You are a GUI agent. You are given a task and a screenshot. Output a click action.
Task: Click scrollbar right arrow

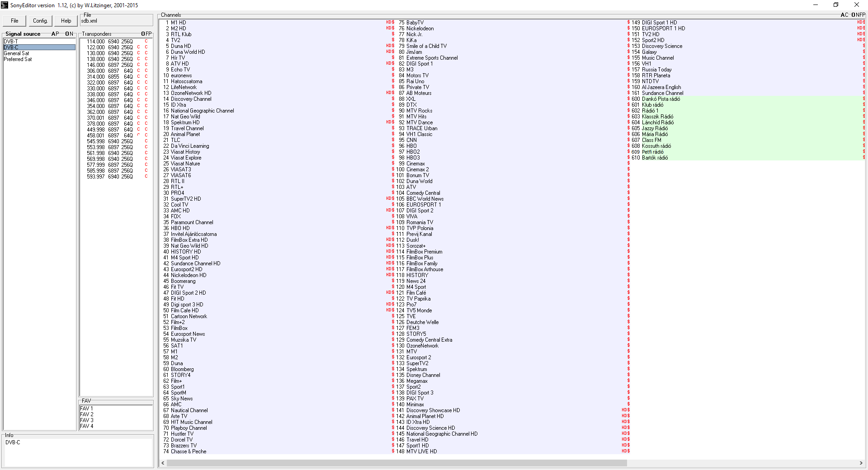pyautogui.click(x=861, y=463)
